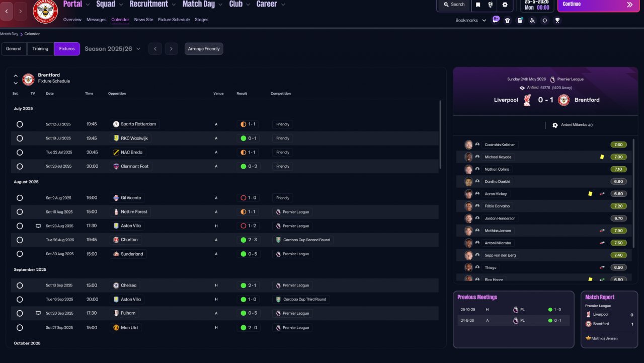This screenshot has height=363, width=644.
Task: Click the Arrange Friendly button
Action: (x=204, y=49)
